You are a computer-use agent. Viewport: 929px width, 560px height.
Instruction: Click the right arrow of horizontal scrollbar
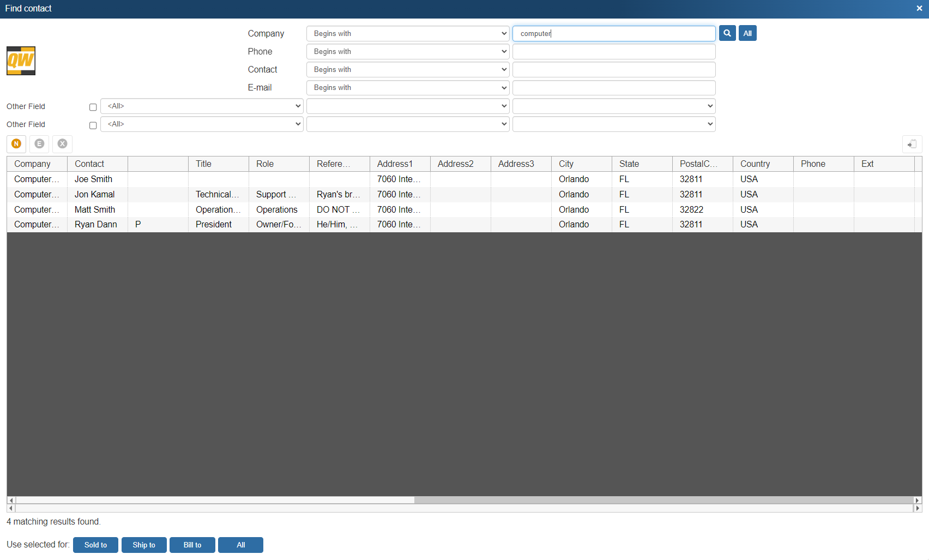click(917, 500)
